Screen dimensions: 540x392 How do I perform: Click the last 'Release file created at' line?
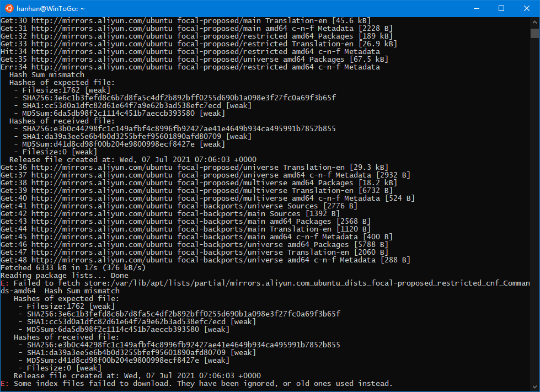pos(137,375)
